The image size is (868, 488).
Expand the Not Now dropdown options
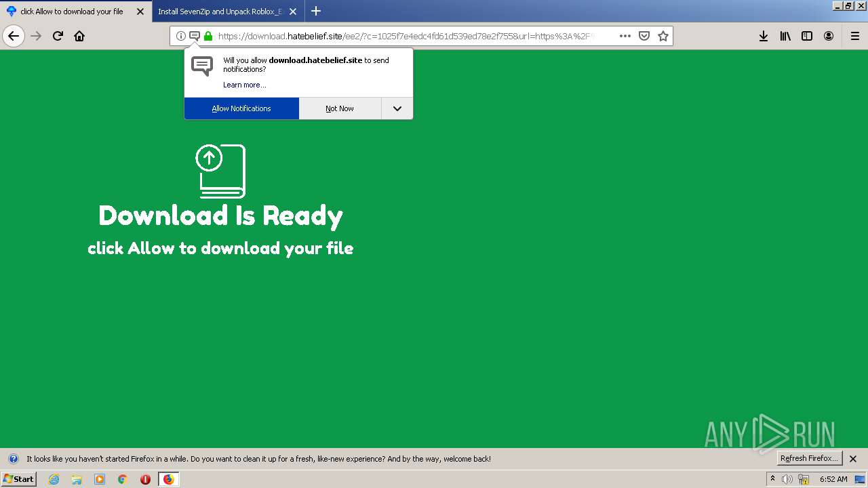click(397, 108)
